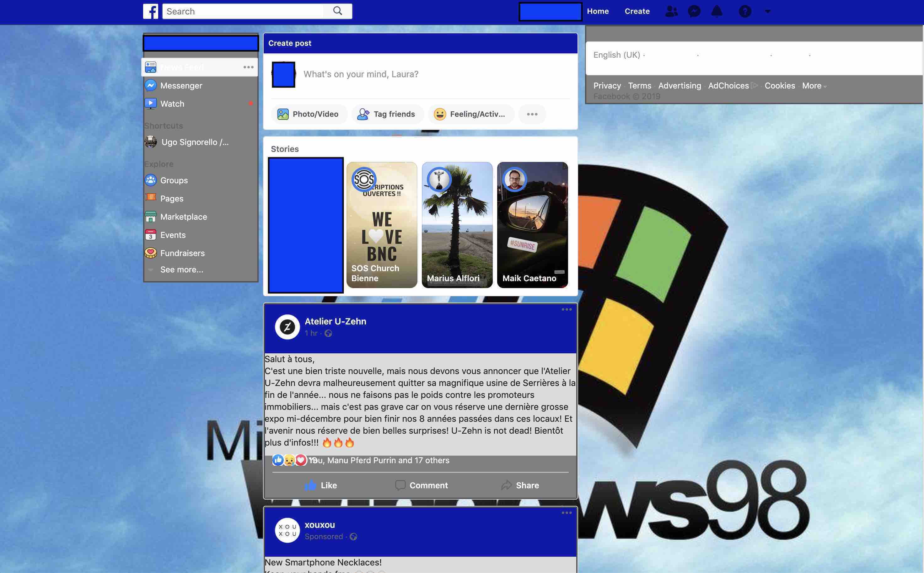
Task: Open Atelier U-Zehn post options ellipsis
Action: tap(567, 310)
